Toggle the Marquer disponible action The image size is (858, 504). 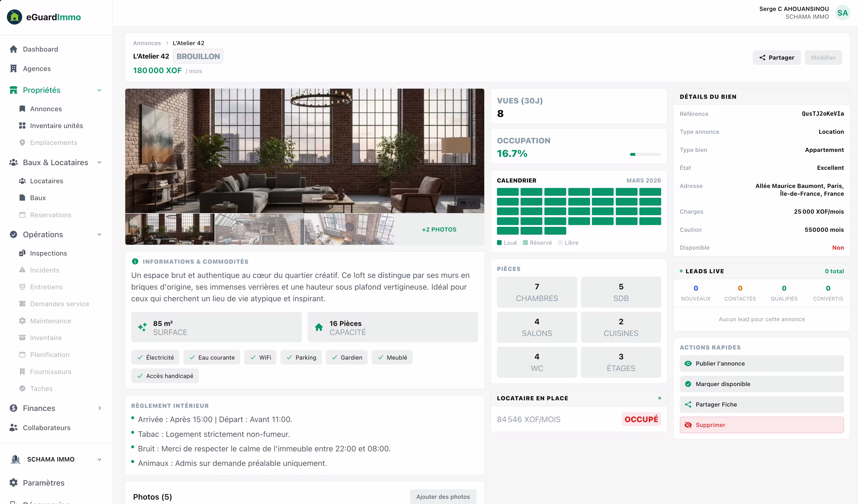point(762,384)
